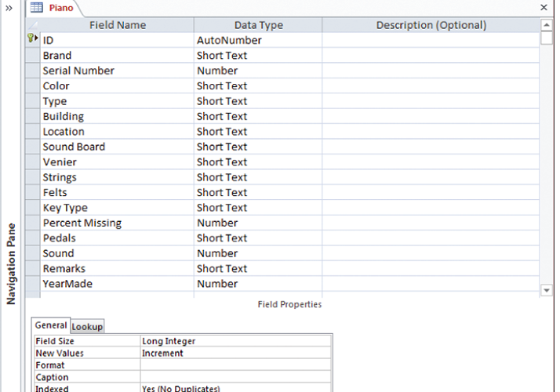Open the data type cell for Brand
Image resolution: width=560 pixels, height=392 pixels.
[x=258, y=56]
